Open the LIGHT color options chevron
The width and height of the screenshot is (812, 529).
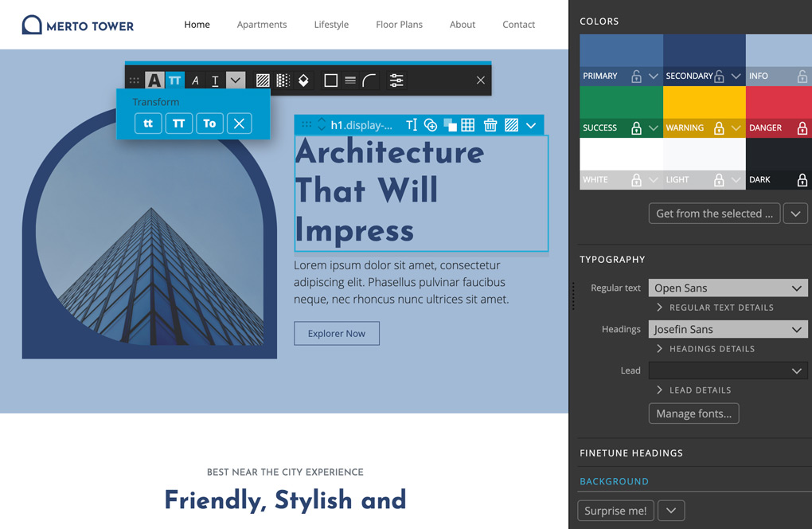pos(736,180)
